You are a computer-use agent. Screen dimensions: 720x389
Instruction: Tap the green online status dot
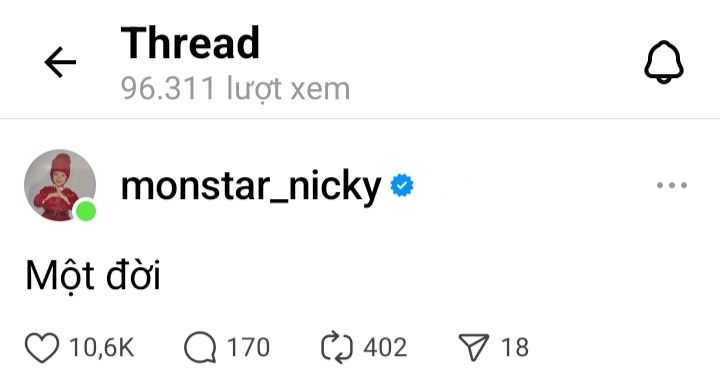(85, 211)
